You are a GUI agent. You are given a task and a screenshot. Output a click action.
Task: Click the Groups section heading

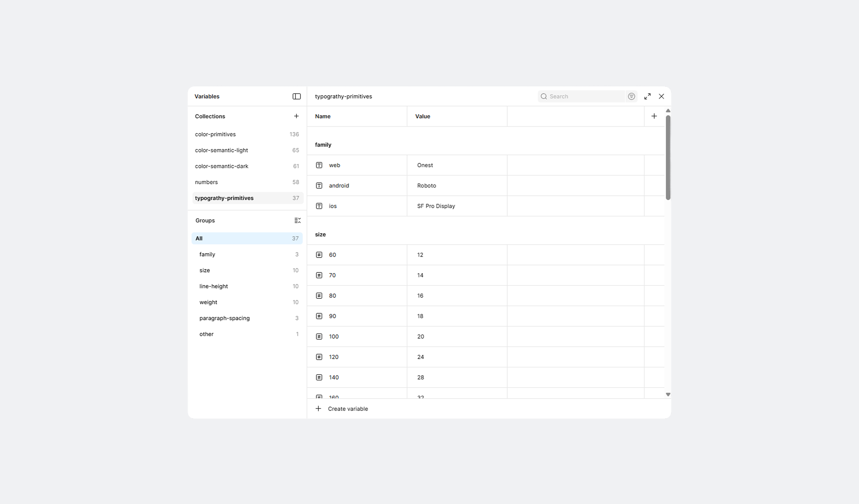pyautogui.click(x=205, y=220)
